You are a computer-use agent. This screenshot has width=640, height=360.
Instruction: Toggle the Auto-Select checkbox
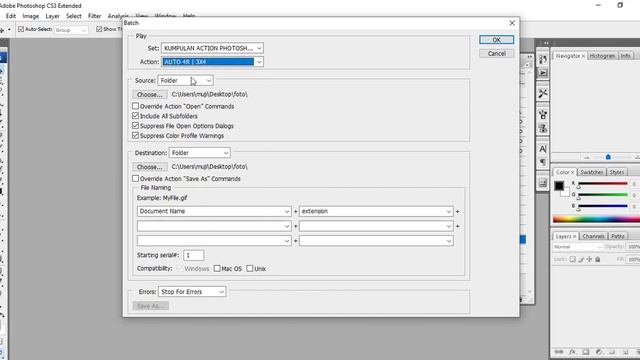pyautogui.click(x=21, y=29)
